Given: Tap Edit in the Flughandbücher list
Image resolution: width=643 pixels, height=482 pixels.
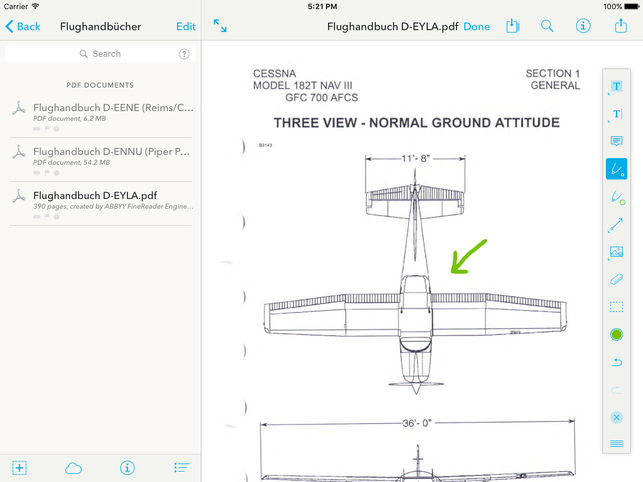Looking at the screenshot, I should (186, 27).
